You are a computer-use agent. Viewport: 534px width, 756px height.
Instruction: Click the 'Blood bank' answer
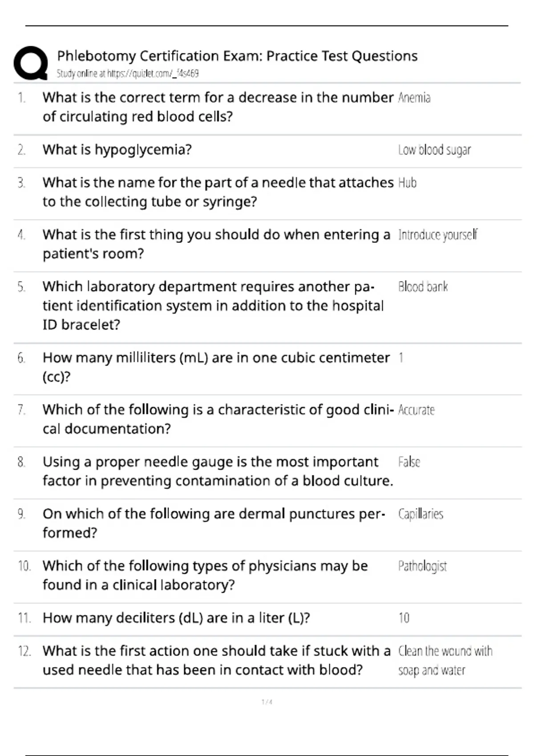click(423, 287)
